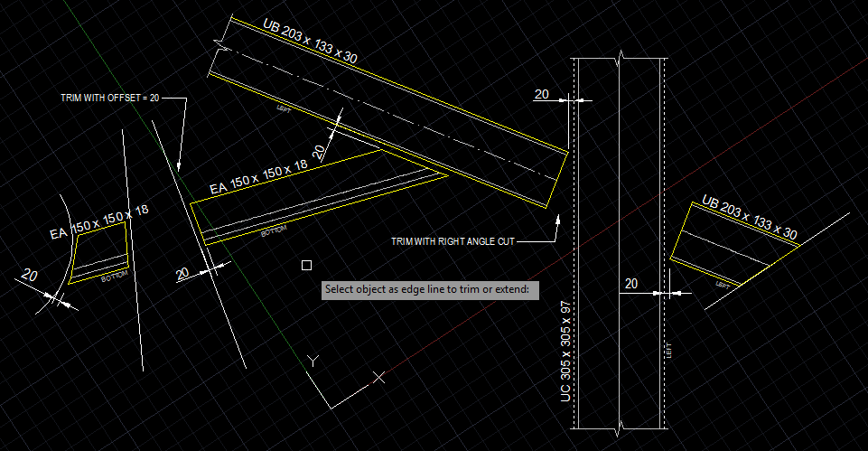868x451 pixels.
Task: Click the 'BOTTOM' label on the long middle angle
Action: 274,230
